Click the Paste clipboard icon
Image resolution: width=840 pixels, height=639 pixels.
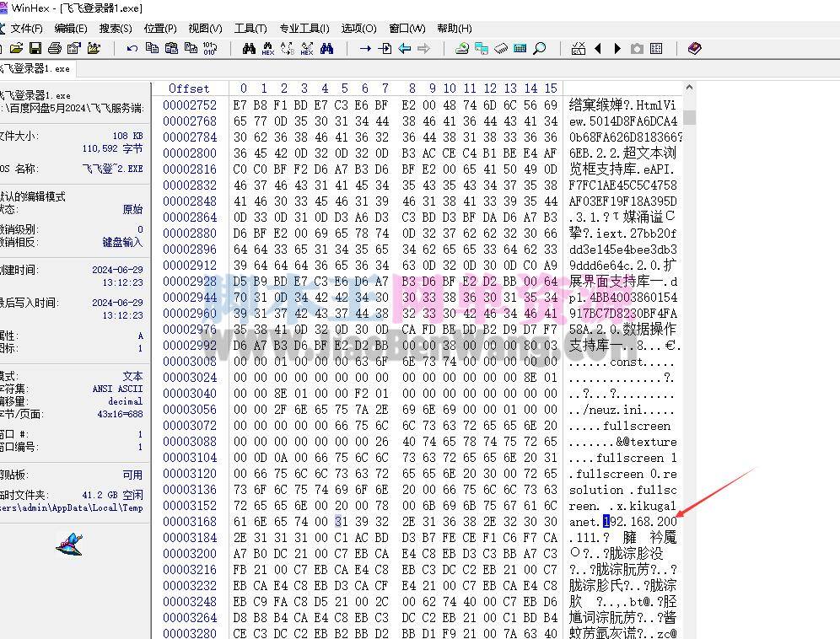[x=171, y=49]
